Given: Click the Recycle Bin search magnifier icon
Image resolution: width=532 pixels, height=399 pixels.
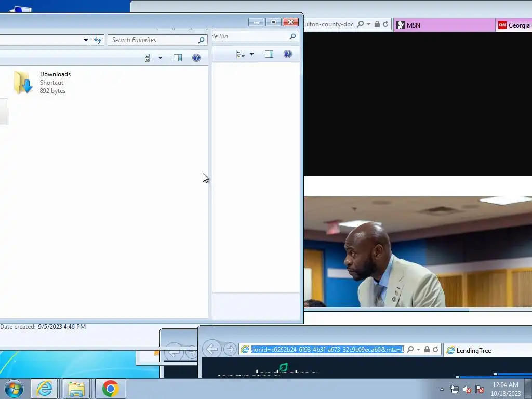Looking at the screenshot, I should click(292, 36).
